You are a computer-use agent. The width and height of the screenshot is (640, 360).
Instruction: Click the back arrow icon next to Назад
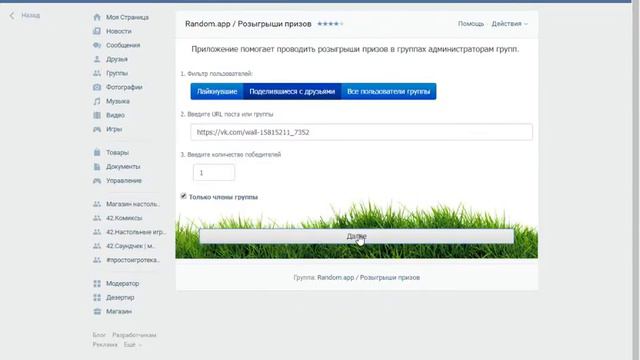click(12, 16)
